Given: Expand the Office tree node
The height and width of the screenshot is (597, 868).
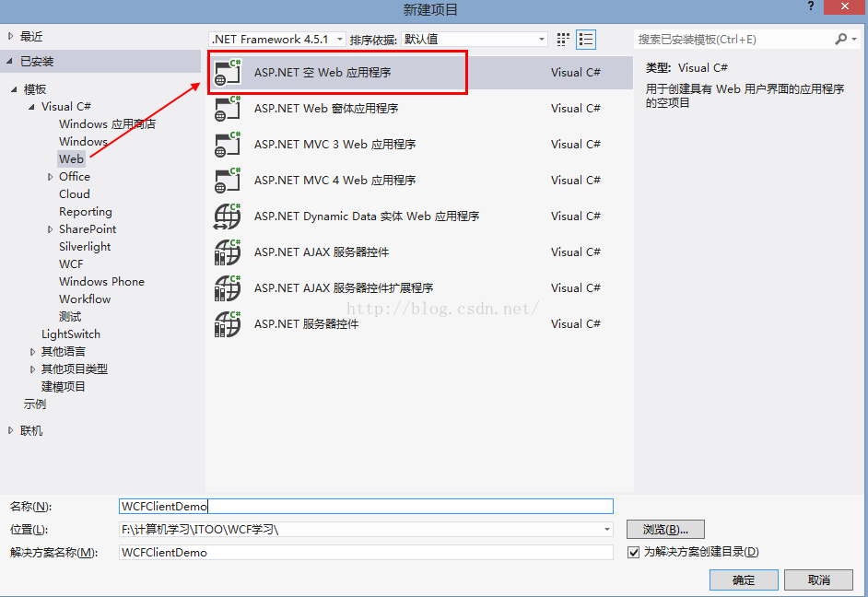Looking at the screenshot, I should click(x=50, y=177).
